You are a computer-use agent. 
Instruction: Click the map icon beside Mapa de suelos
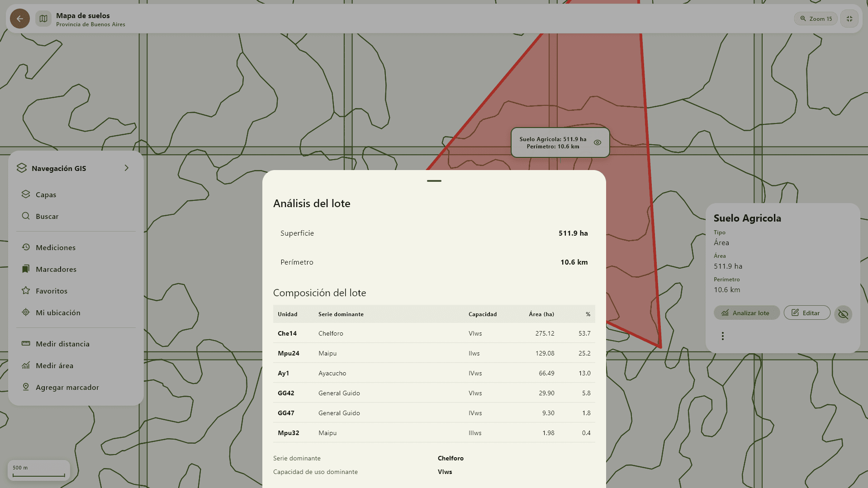tap(43, 19)
